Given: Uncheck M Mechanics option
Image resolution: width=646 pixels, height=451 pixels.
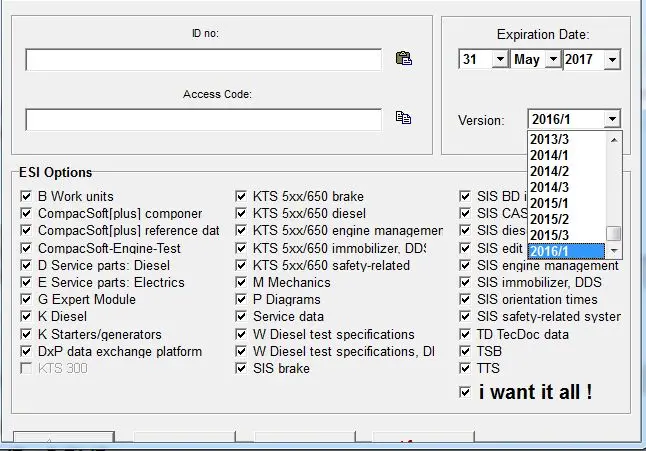Looking at the screenshot, I should [241, 282].
